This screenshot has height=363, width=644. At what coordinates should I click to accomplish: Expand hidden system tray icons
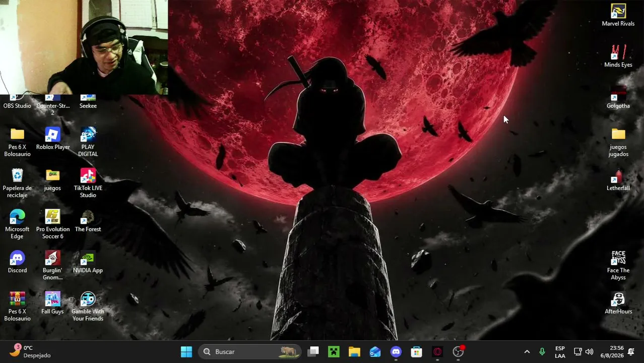tap(527, 352)
